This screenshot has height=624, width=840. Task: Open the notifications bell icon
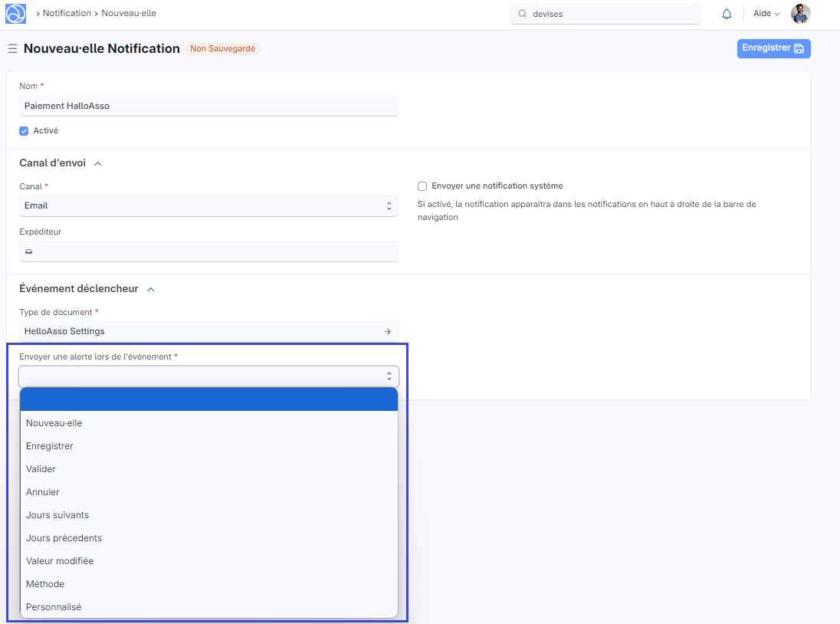(727, 14)
